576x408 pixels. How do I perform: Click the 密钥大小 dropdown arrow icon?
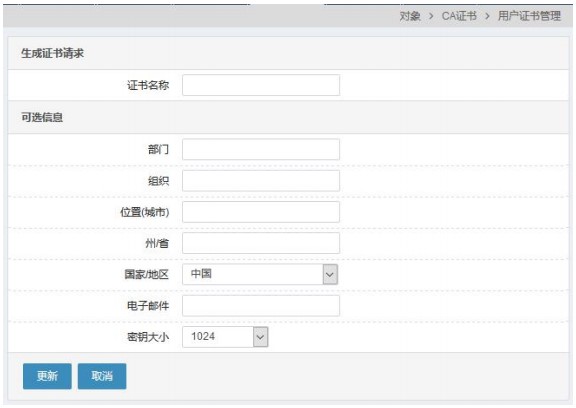click(260, 337)
